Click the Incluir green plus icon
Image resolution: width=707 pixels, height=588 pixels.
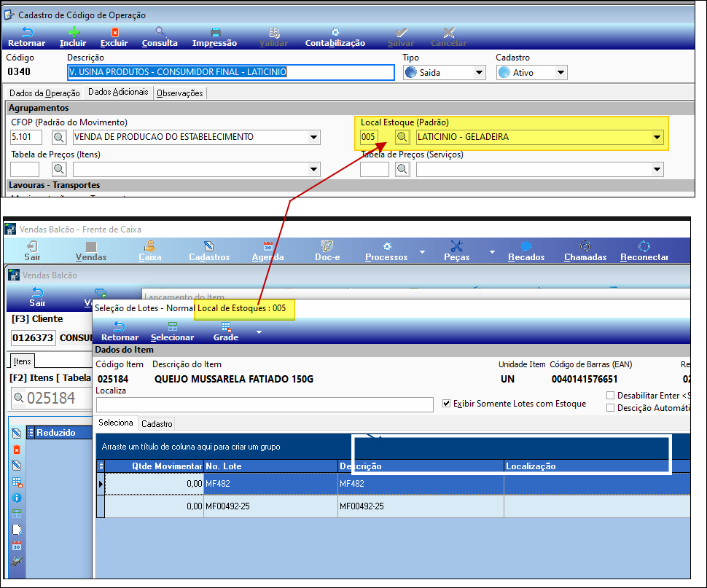pyautogui.click(x=73, y=33)
